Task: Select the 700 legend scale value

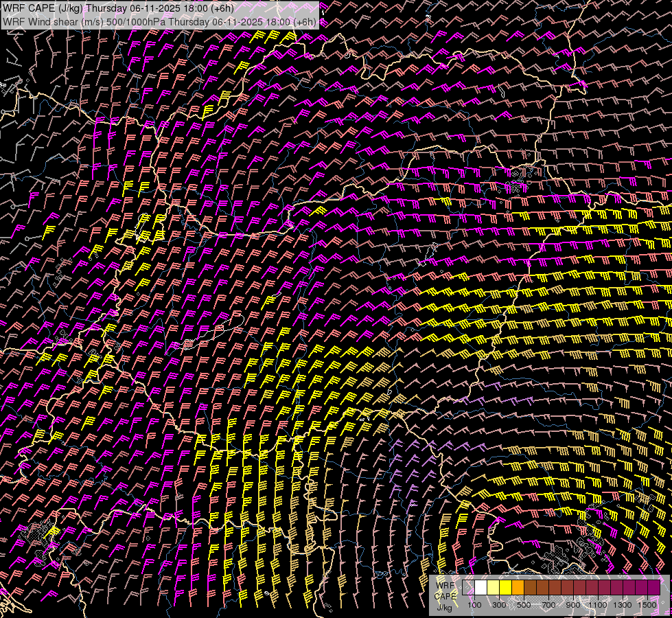Action: [548, 605]
